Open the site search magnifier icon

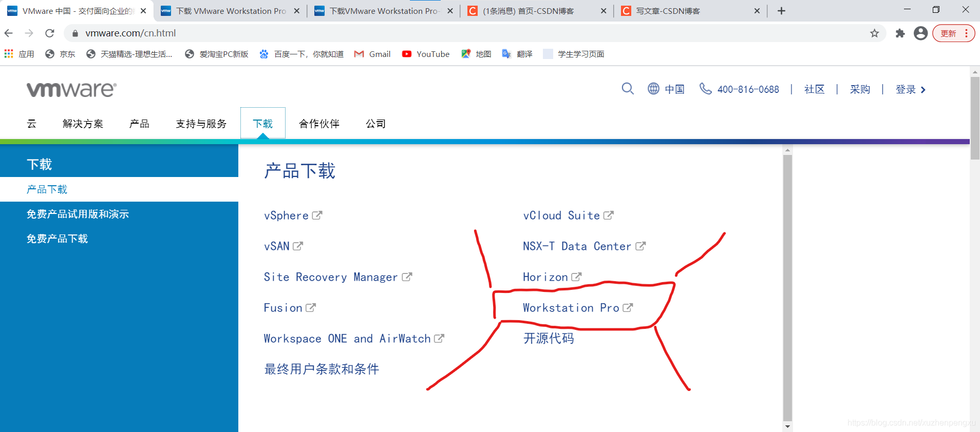coord(627,89)
